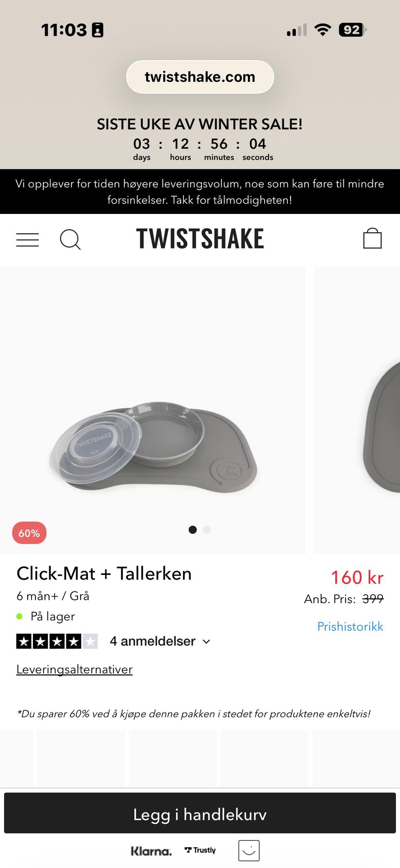Tap the Trustly payment logo

200,850
